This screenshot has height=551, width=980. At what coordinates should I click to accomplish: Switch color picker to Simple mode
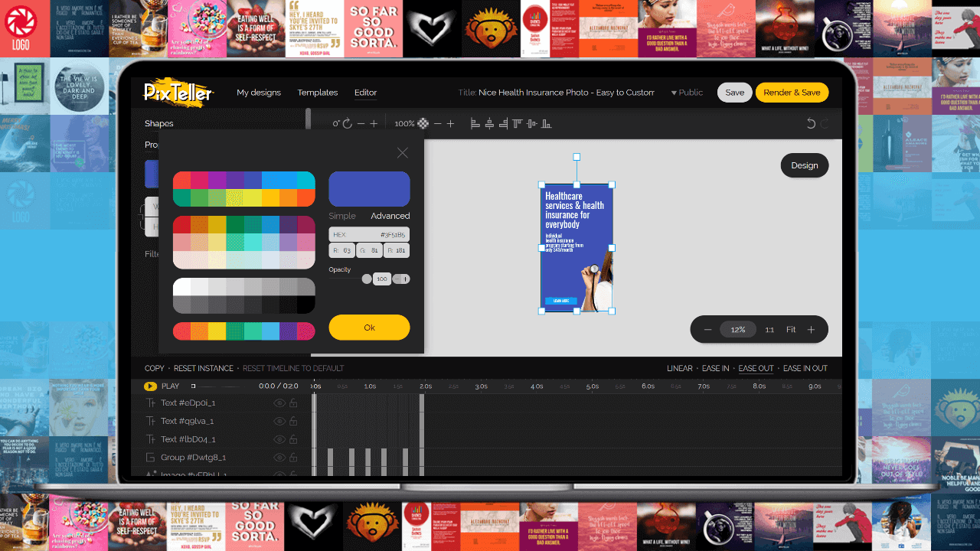point(342,216)
